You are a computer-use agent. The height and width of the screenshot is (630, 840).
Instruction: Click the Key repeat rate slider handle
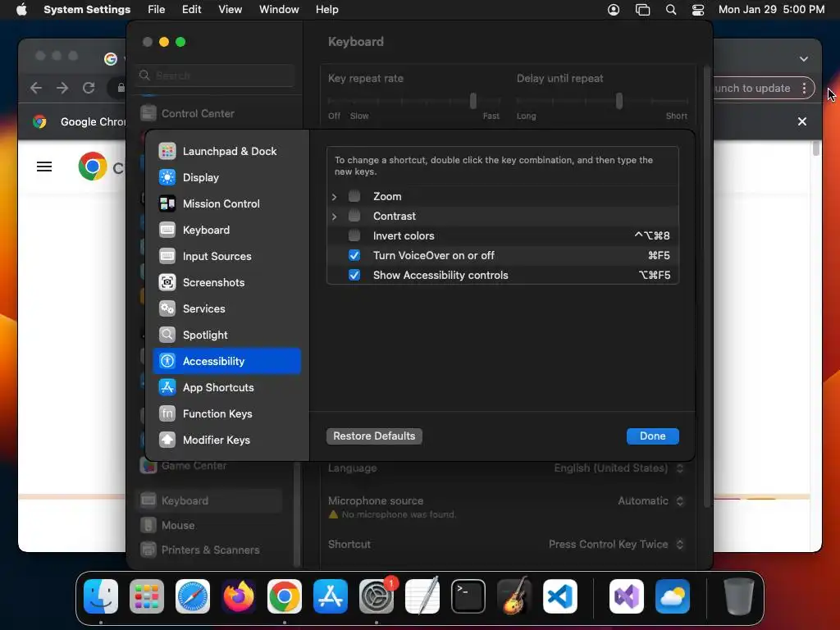pyautogui.click(x=473, y=101)
